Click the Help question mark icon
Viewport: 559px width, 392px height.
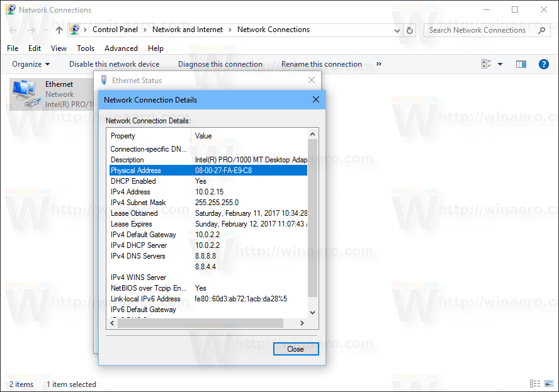coord(543,64)
